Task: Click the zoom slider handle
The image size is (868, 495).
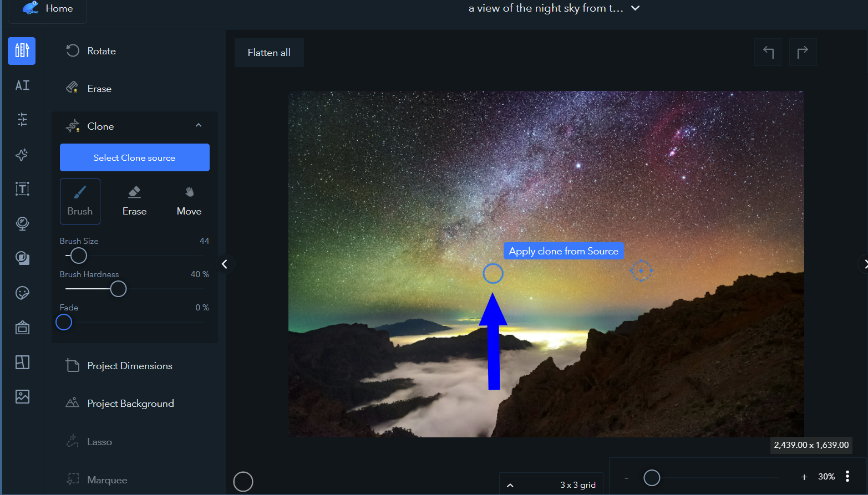Action: pyautogui.click(x=652, y=477)
